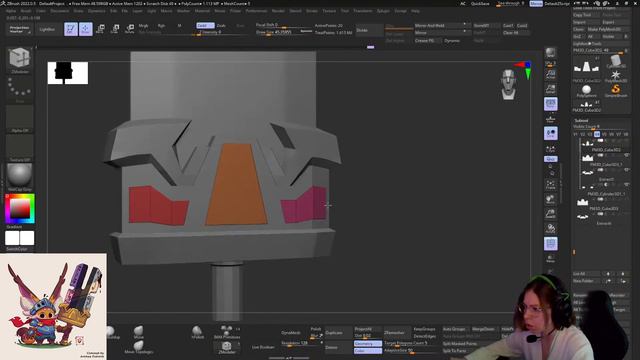
Task: Toggle the Floor grid button
Action: (x=550, y=118)
